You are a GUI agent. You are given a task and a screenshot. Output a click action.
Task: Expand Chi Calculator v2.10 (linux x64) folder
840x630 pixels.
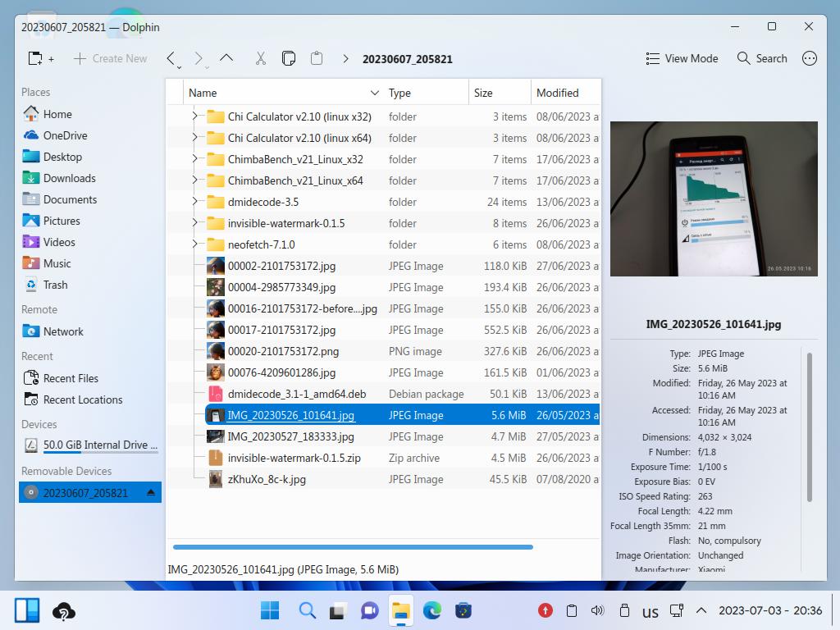pyautogui.click(x=195, y=137)
